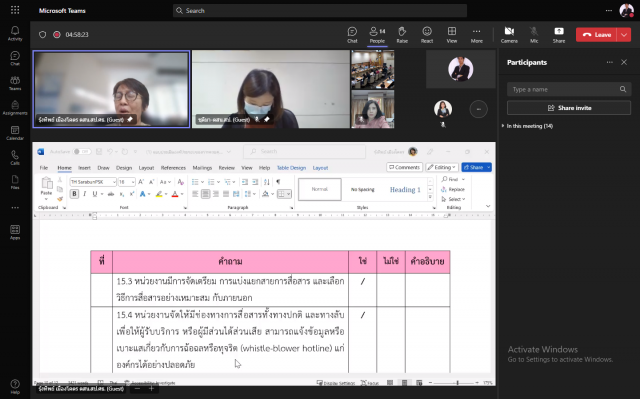Toggle the Camera on or off
This screenshot has width=640, height=399.
click(x=509, y=35)
